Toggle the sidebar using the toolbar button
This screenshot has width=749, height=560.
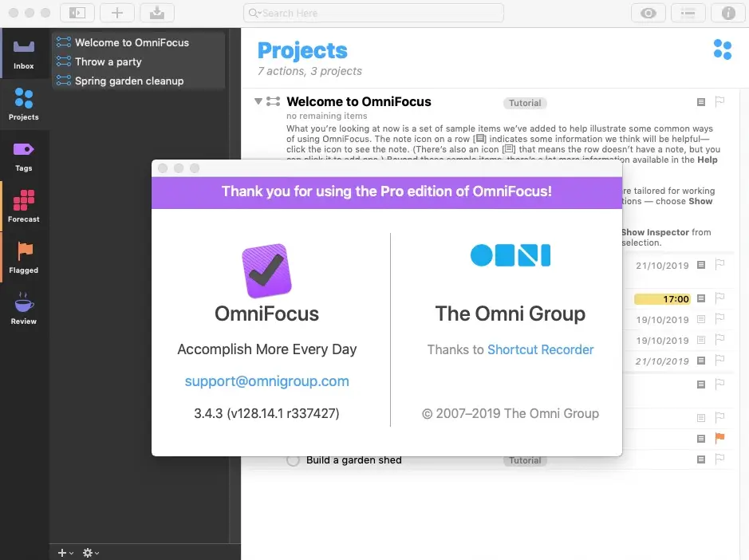pos(77,13)
